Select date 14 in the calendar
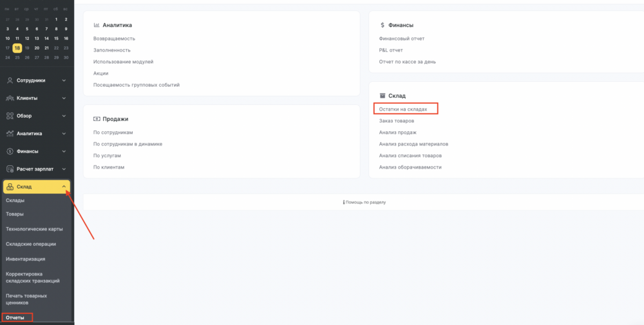The width and height of the screenshot is (644, 325). click(x=46, y=39)
